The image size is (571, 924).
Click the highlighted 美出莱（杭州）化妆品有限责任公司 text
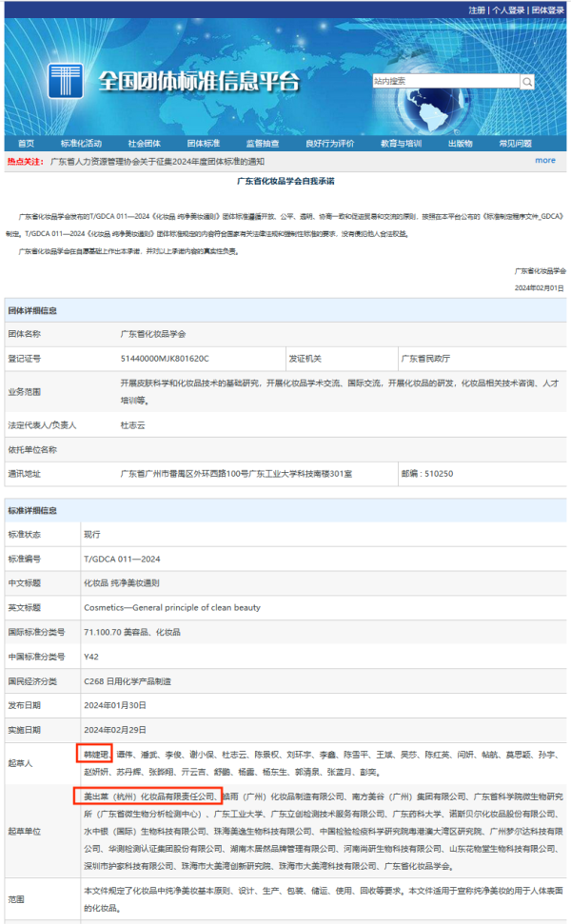click(x=148, y=796)
